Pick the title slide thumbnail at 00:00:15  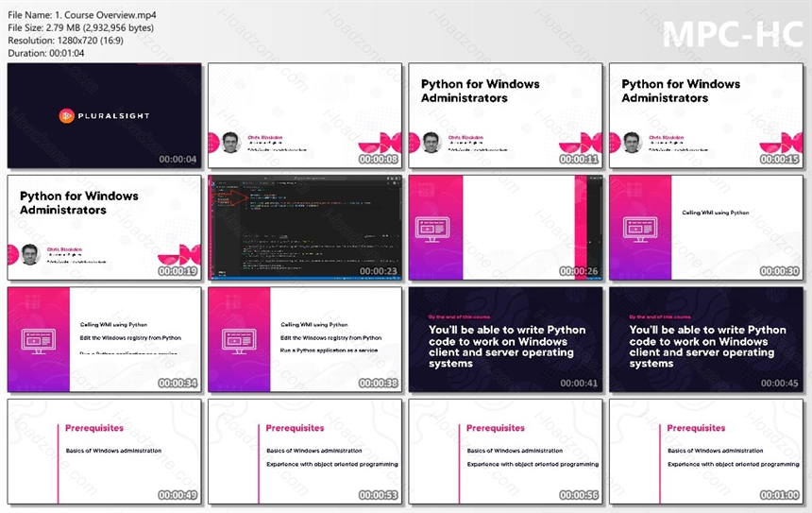706,115
